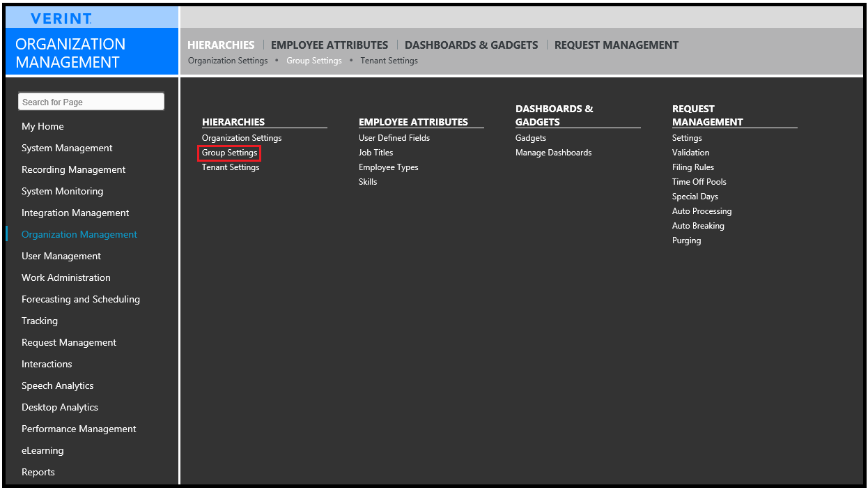Select Tracking in the sidebar
The height and width of the screenshot is (490, 868).
(x=40, y=321)
